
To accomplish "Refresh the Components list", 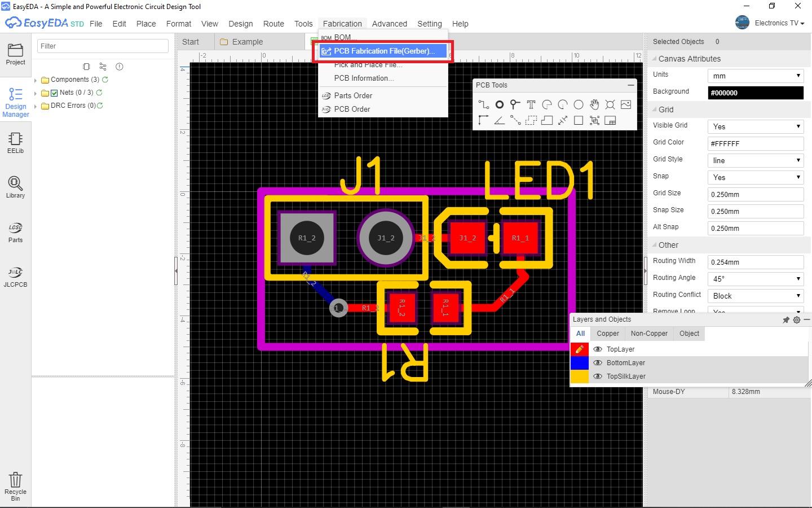I will coord(105,80).
